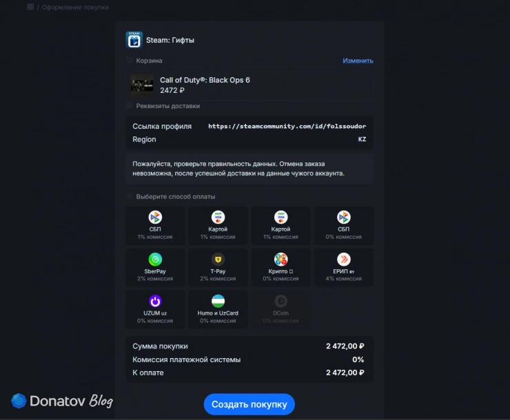Click the icon beside Реквизиты доставки
The width and height of the screenshot is (510, 420).
pyautogui.click(x=129, y=106)
